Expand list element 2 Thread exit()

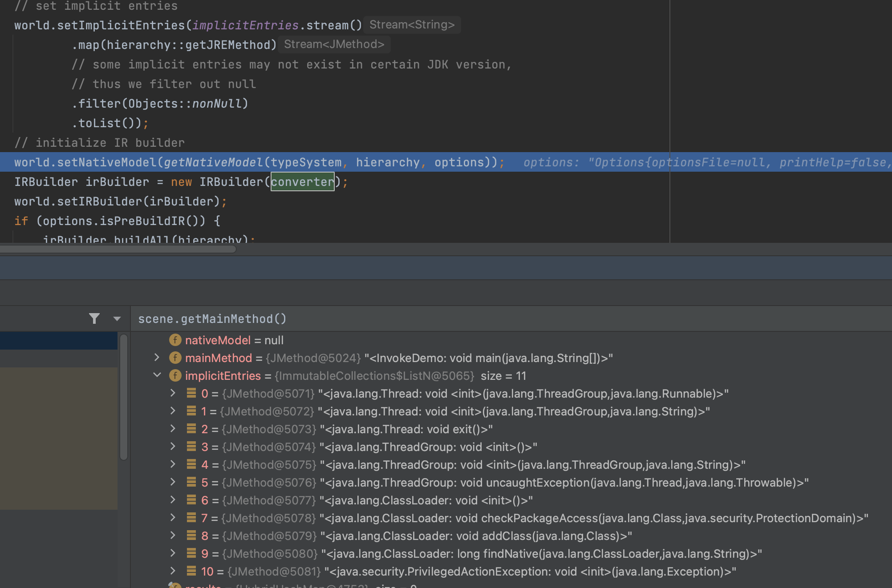point(173,429)
